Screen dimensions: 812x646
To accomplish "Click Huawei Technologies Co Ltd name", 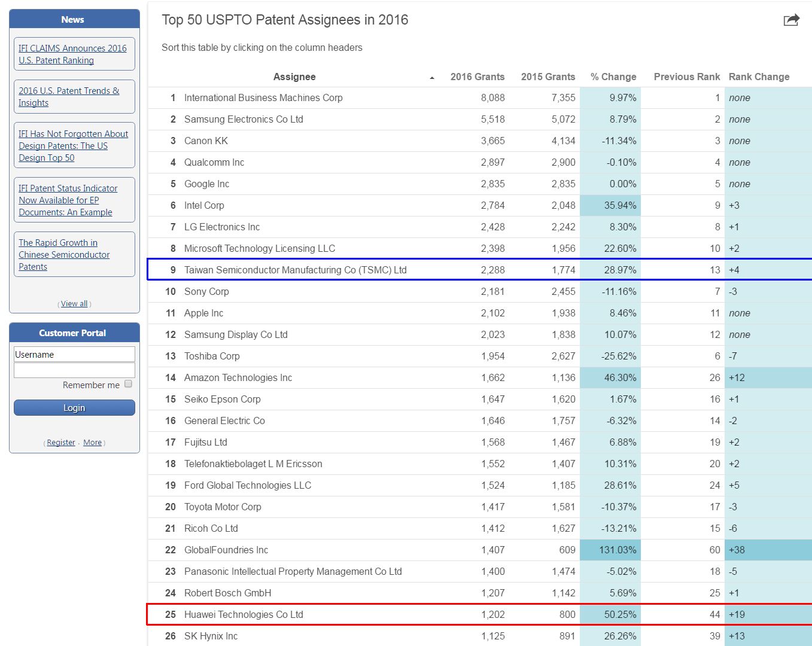I will click(x=244, y=614).
